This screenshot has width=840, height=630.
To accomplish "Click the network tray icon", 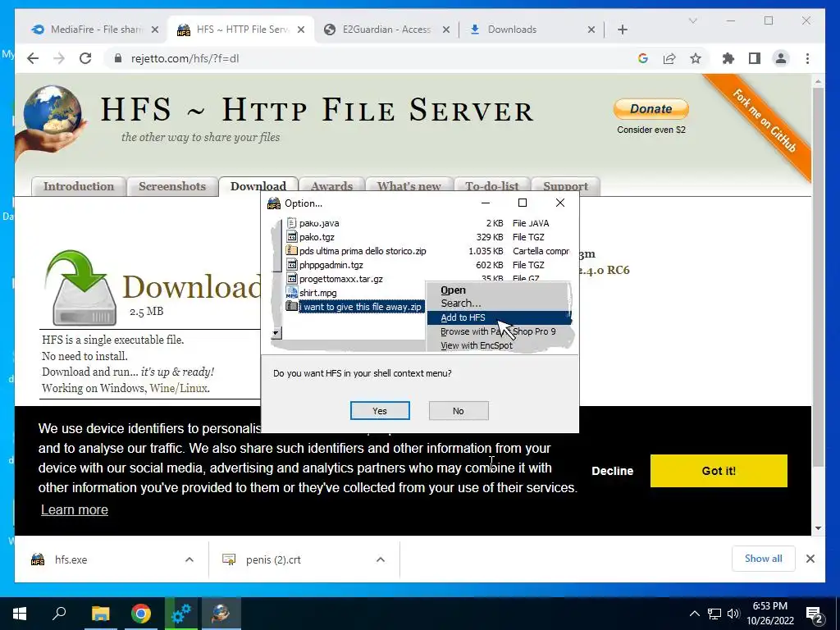I will [714, 614].
